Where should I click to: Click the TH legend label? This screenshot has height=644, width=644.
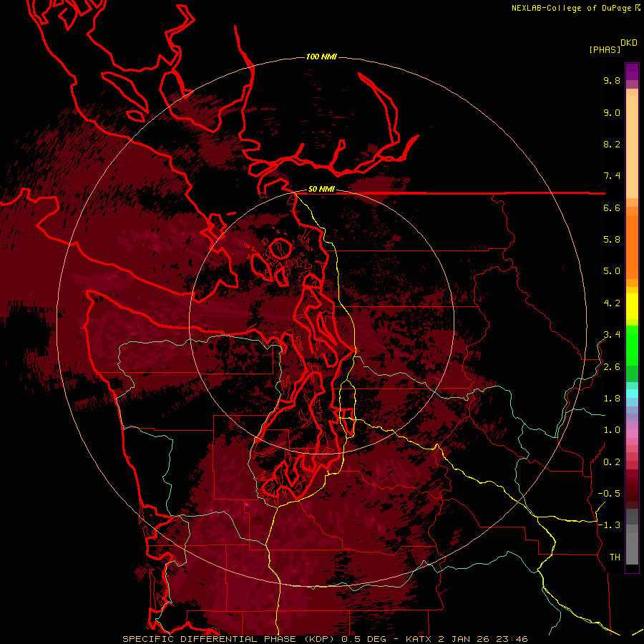[615, 557]
